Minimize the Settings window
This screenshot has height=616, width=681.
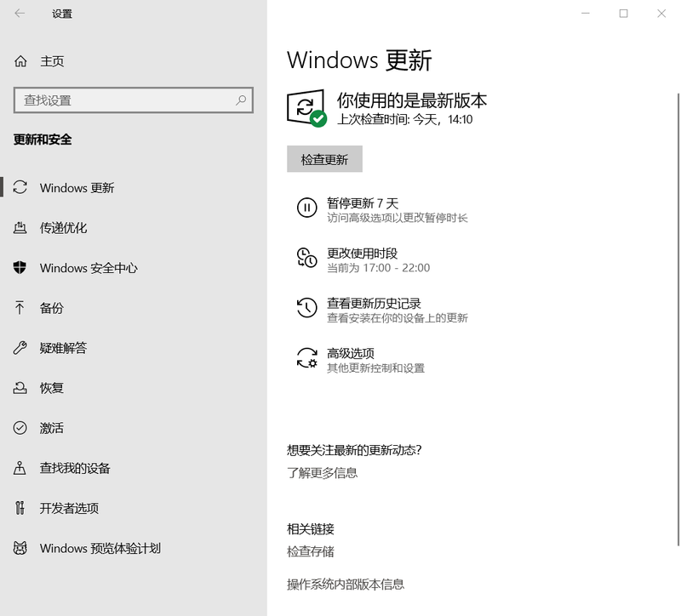coord(586,14)
